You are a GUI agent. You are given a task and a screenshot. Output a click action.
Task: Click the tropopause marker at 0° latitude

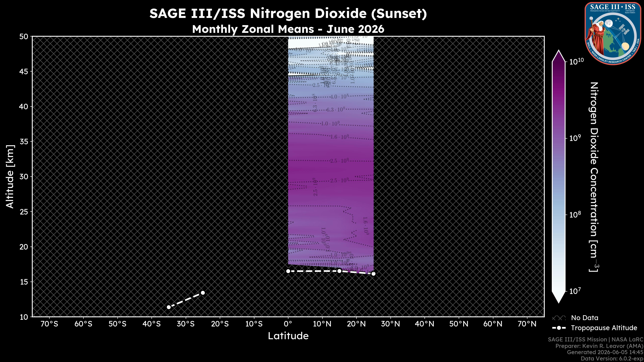click(x=288, y=271)
